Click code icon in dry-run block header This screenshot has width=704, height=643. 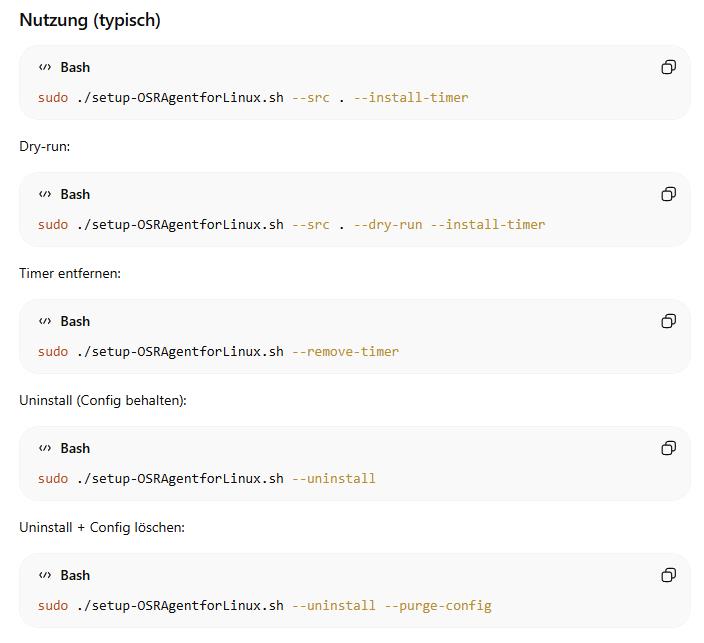click(x=45, y=194)
